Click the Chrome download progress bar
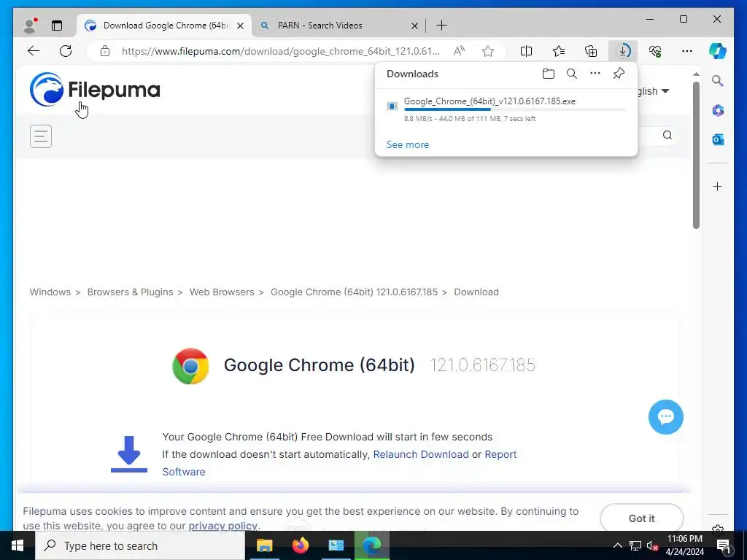This screenshot has width=747, height=560. [x=514, y=109]
